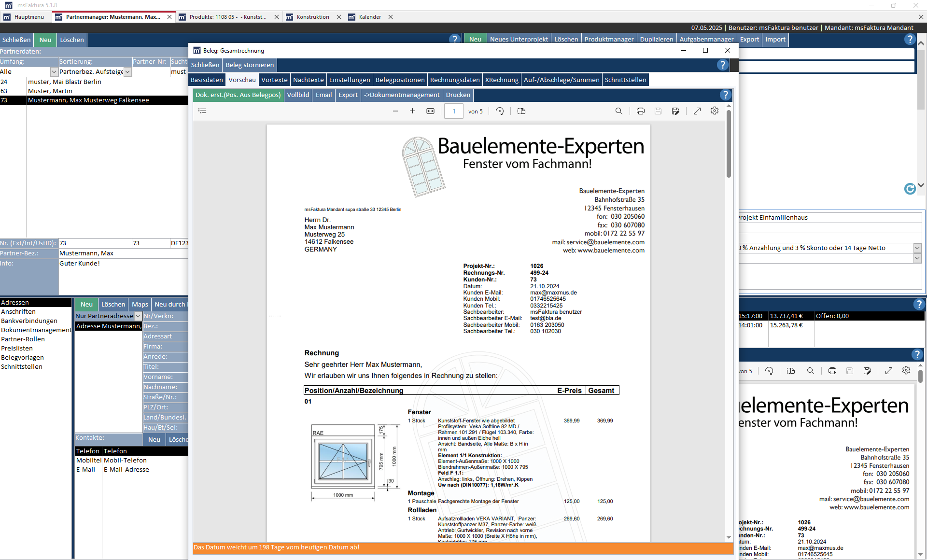Open settings gear in background PDF viewer
The height and width of the screenshot is (560, 927).
tap(906, 371)
